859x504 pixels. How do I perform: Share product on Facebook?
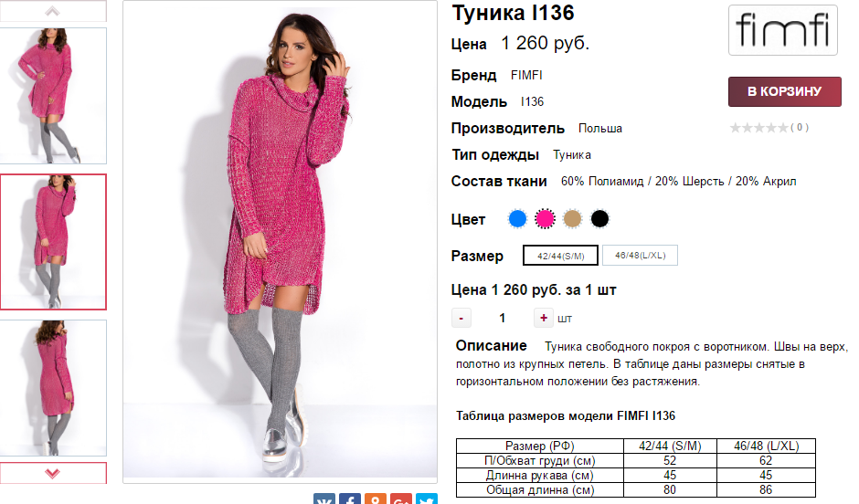point(349,499)
